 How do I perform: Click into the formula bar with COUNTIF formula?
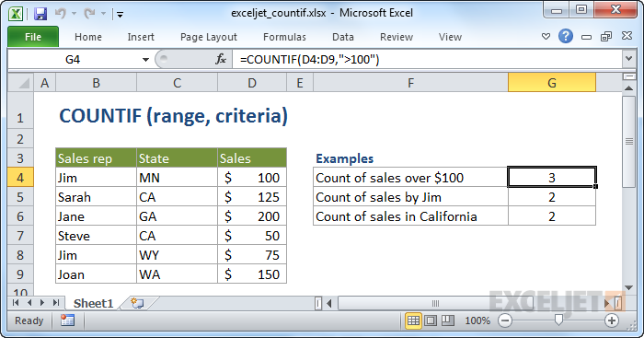[x=427, y=60]
